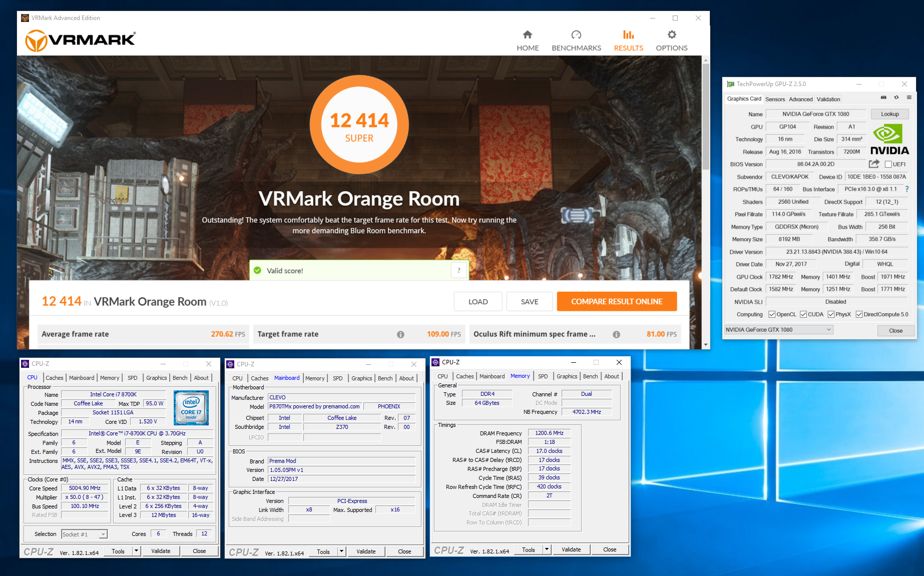Viewport: 924px width, 576px height.
Task: Switch to Sensors tab in GPU-Z
Action: tap(775, 99)
